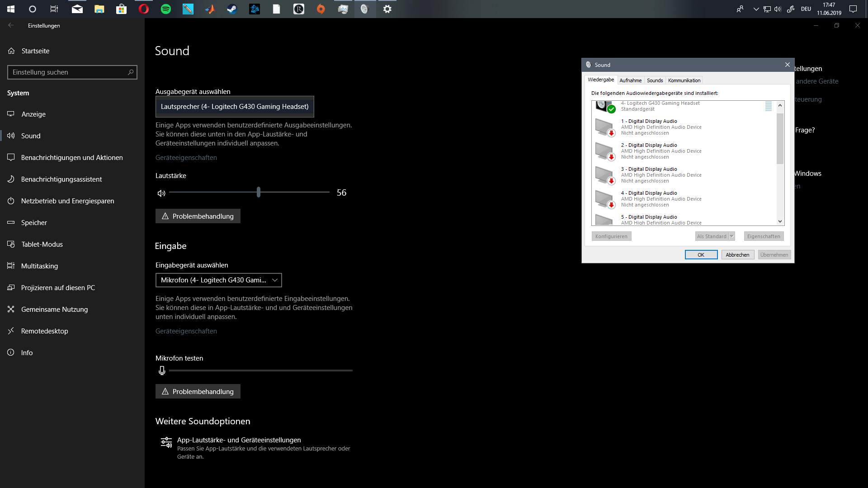This screenshot has width=868, height=488.
Task: Mute via the speaker icon beside Lautstärke slider
Action: 161,193
